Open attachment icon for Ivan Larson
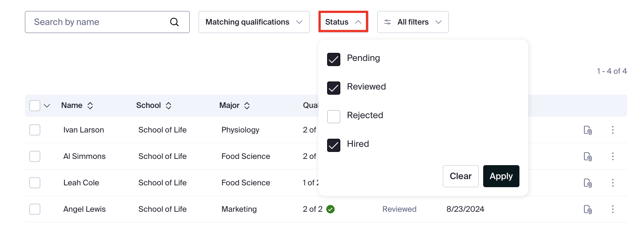 (588, 130)
